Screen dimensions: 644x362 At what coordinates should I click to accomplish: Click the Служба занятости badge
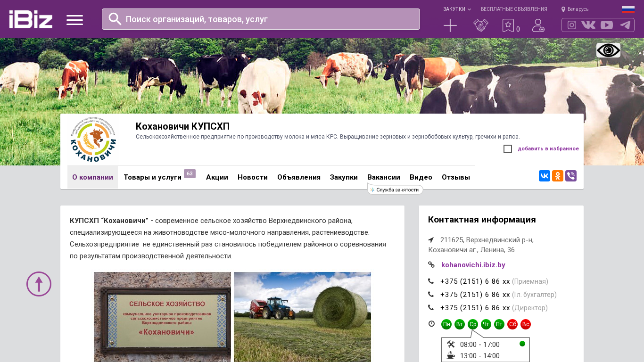point(395,189)
